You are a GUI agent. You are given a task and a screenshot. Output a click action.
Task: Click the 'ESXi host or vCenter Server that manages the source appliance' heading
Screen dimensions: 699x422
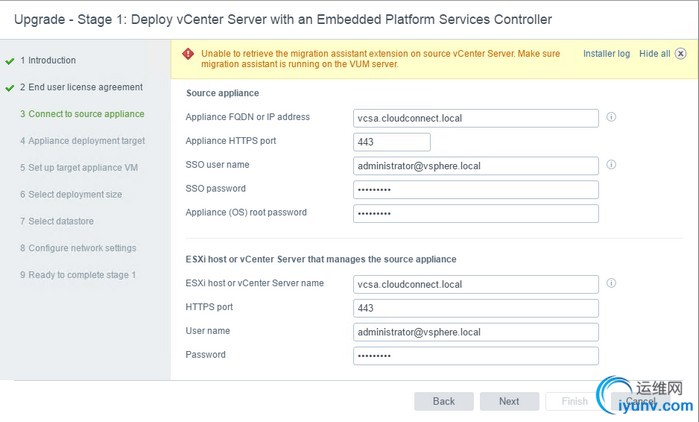tap(321, 259)
